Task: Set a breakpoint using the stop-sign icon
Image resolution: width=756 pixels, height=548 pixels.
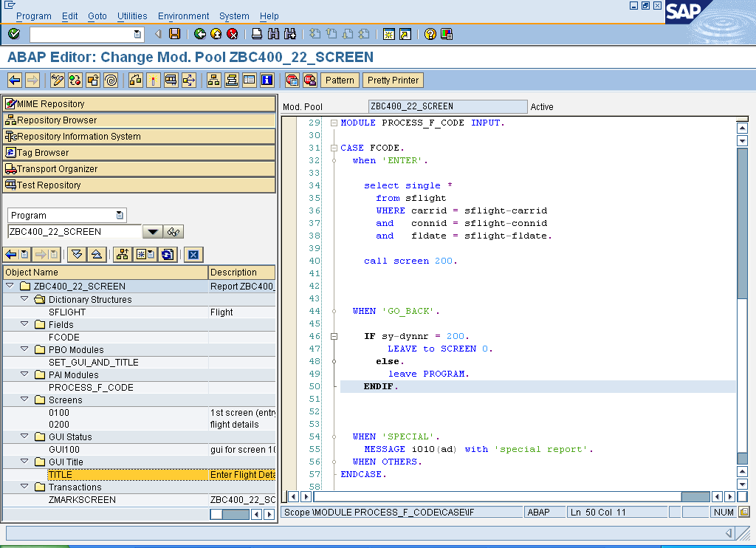Action: pyautogui.click(x=292, y=80)
